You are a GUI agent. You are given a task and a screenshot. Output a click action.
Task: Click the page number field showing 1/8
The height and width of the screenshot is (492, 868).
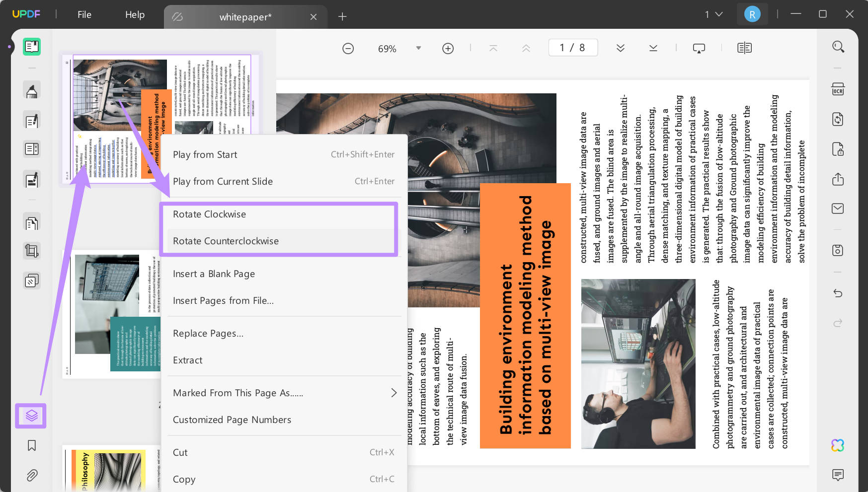coord(573,48)
